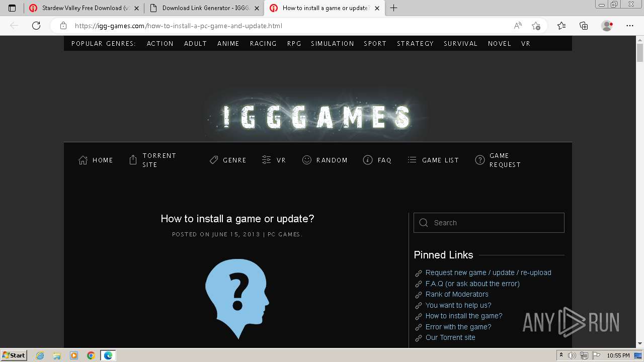
Task: Go to the HOME navigation link
Action: tap(103, 160)
